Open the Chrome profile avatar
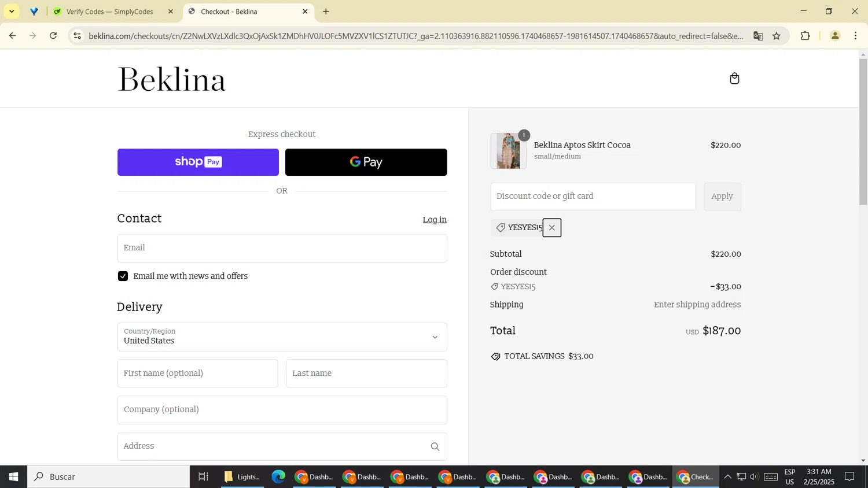This screenshot has height=488, width=868. (x=834, y=36)
